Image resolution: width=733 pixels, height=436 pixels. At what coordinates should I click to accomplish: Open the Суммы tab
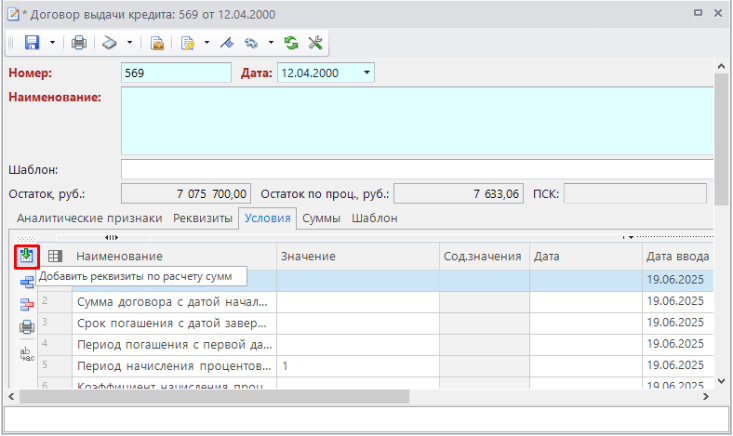click(x=321, y=218)
